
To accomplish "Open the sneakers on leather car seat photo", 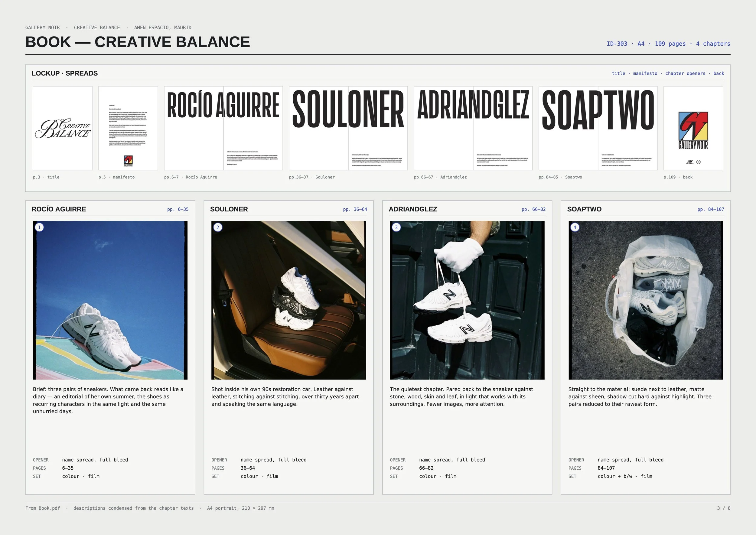I will coord(288,300).
